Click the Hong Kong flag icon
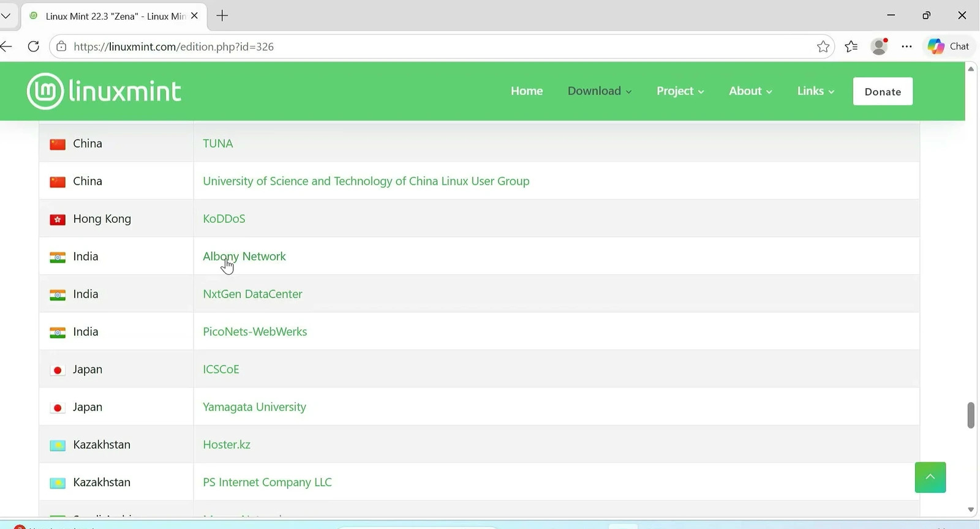 pyautogui.click(x=58, y=220)
